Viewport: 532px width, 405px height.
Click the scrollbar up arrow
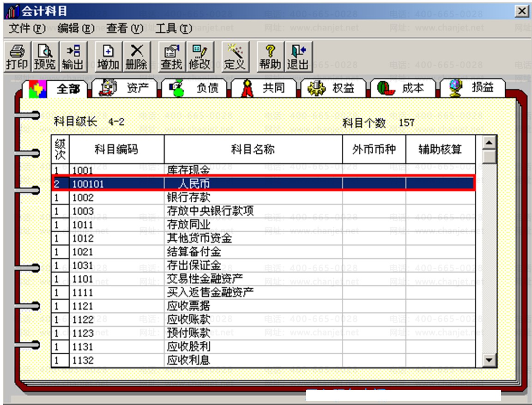489,142
